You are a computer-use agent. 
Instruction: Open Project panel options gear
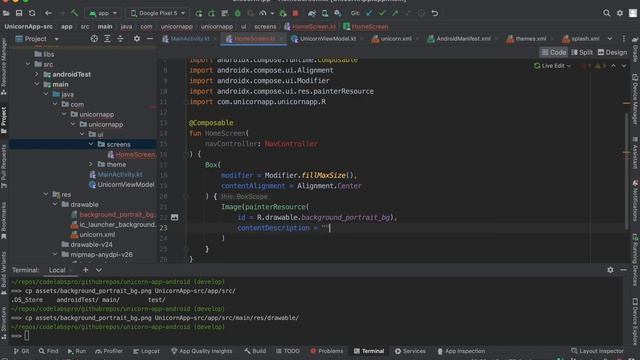click(x=137, y=39)
